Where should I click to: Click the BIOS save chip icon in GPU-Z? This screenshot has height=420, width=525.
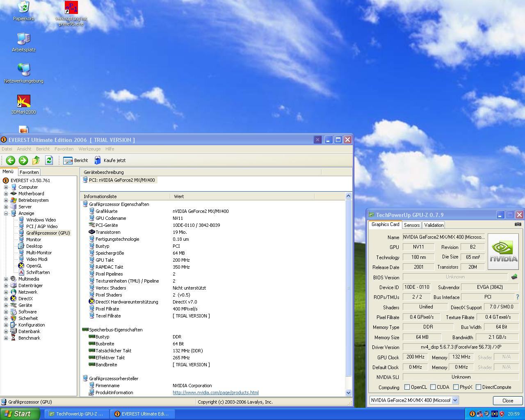pyautogui.click(x=514, y=277)
